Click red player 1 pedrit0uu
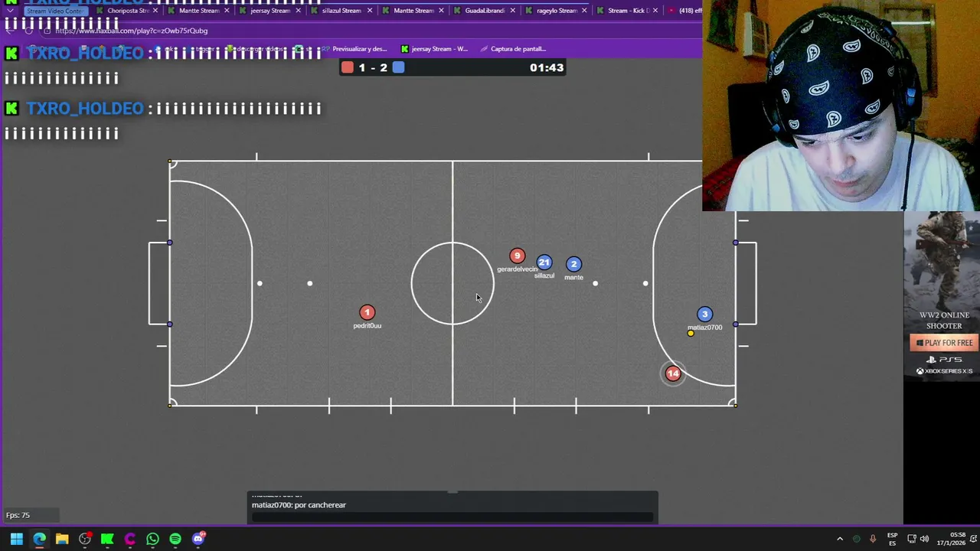The width and height of the screenshot is (980, 551). (x=367, y=312)
